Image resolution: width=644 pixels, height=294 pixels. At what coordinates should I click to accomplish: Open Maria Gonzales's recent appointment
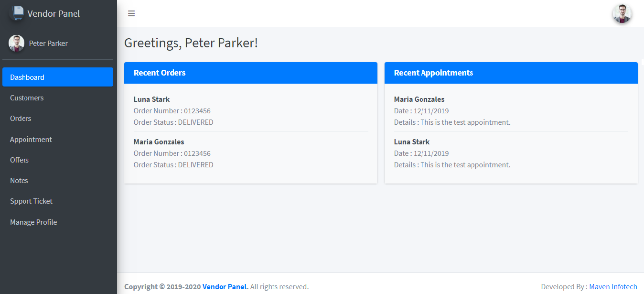tap(511, 110)
